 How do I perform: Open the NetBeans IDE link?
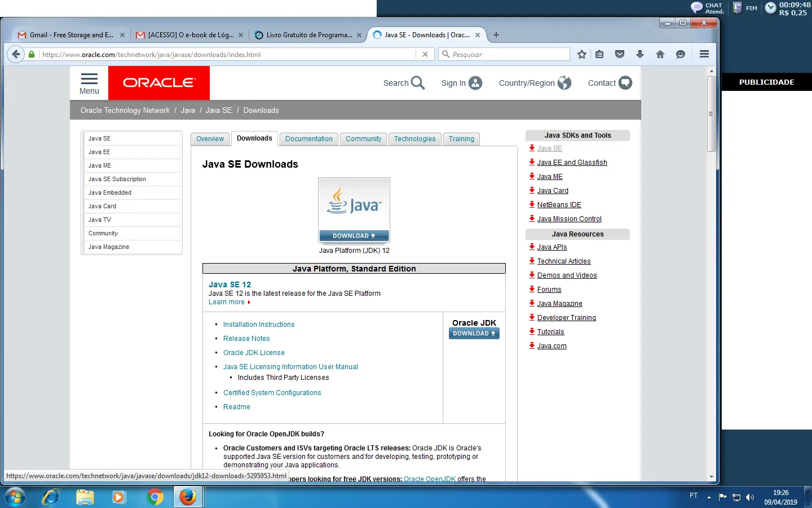559,205
